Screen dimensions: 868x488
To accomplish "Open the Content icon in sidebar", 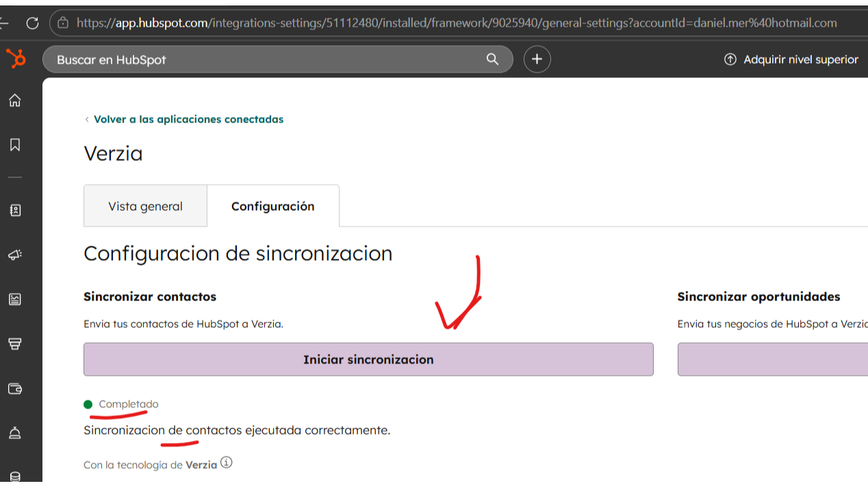I will pyautogui.click(x=15, y=299).
